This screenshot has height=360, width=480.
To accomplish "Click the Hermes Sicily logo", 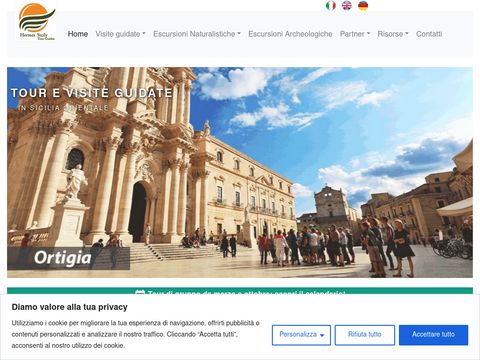I will (x=37, y=22).
